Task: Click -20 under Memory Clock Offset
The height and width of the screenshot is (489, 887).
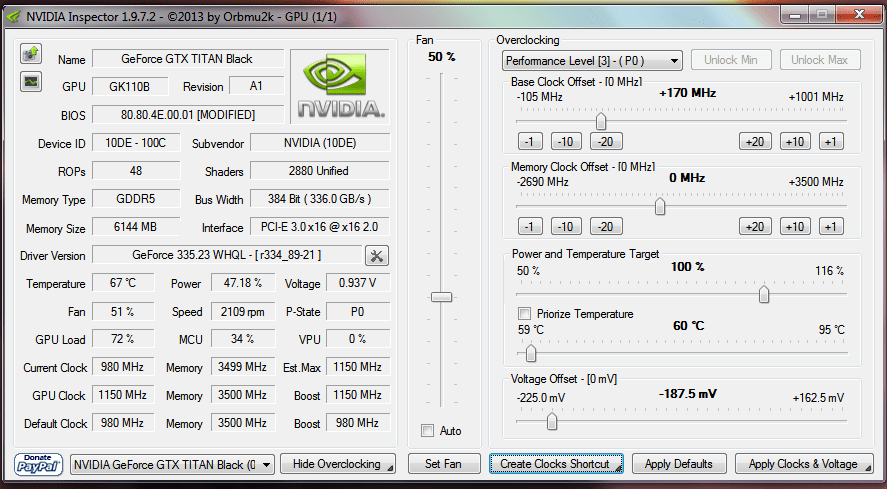Action: [606, 227]
